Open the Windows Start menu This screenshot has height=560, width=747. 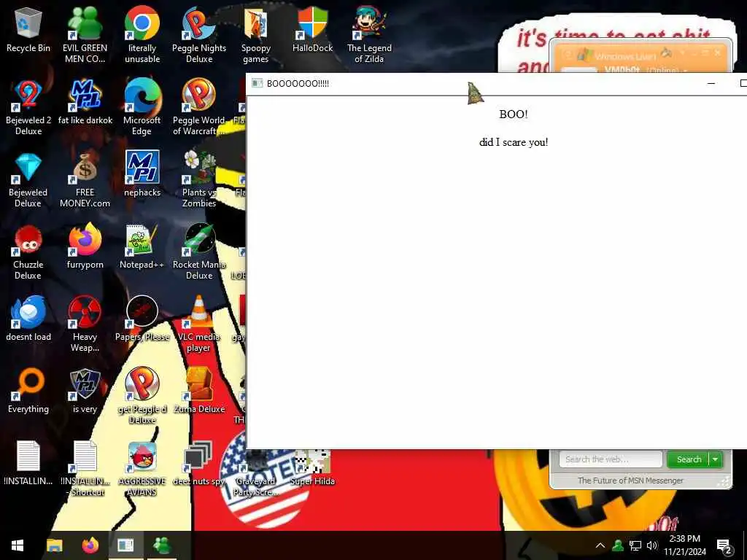[x=18, y=545]
